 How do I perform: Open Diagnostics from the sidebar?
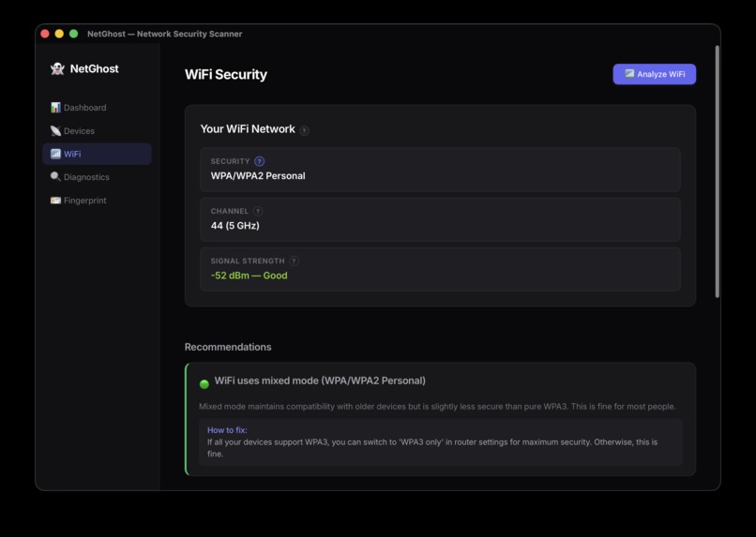[x=97, y=177]
